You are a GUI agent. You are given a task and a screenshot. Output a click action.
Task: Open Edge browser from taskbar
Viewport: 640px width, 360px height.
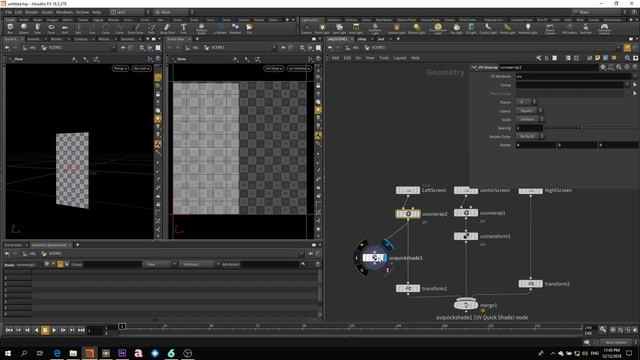(57, 353)
